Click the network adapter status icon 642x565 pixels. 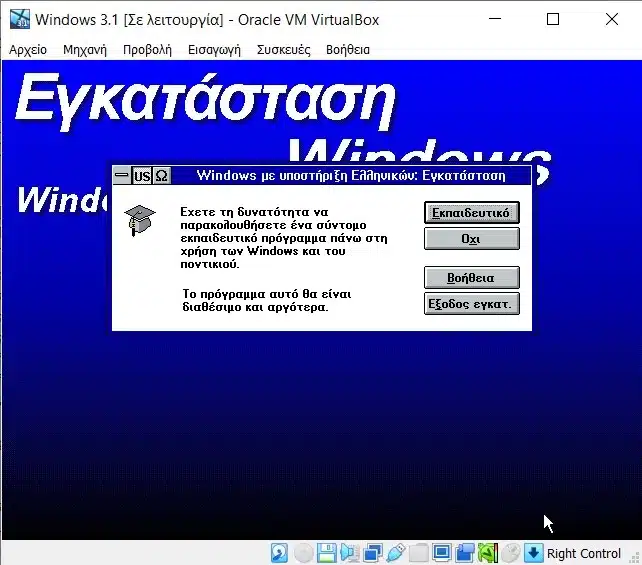pos(373,553)
